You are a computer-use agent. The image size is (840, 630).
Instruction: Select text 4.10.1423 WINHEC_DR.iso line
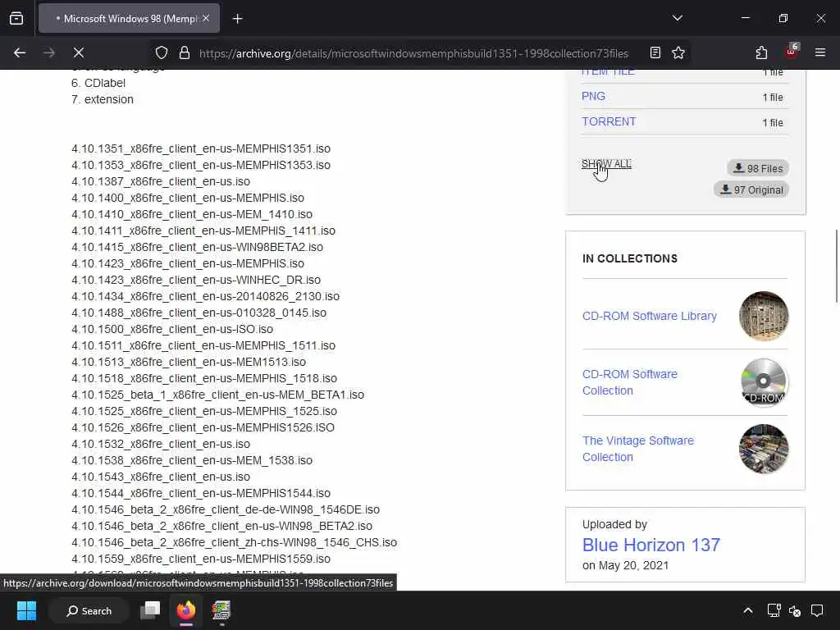tap(196, 280)
